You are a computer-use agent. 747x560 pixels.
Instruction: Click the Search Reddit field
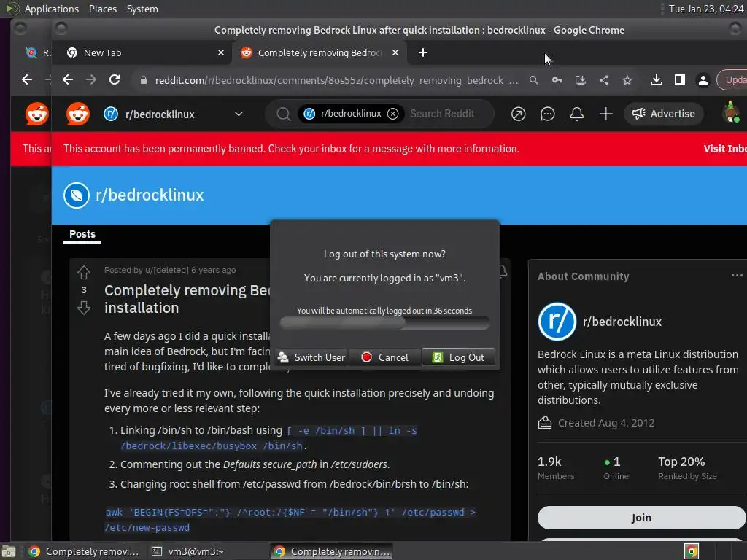point(441,114)
